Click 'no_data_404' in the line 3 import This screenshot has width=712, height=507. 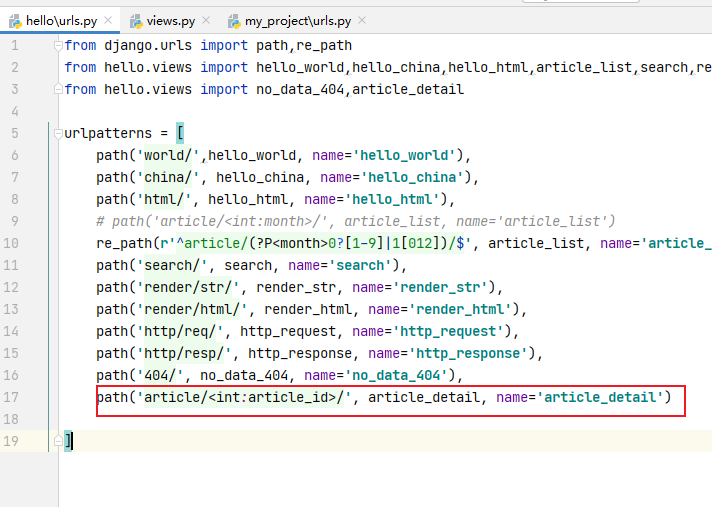tap(300, 89)
